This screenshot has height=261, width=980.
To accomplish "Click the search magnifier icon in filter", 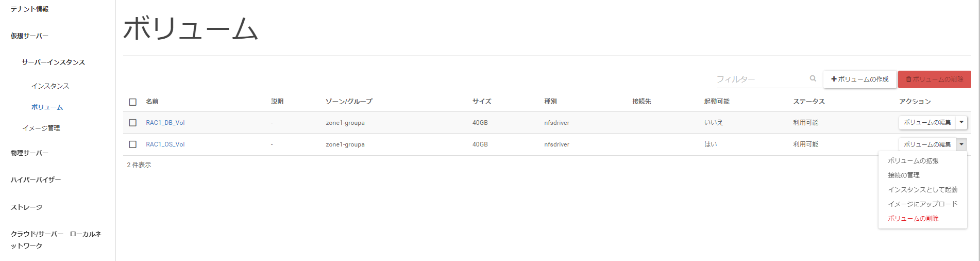I will pos(813,78).
